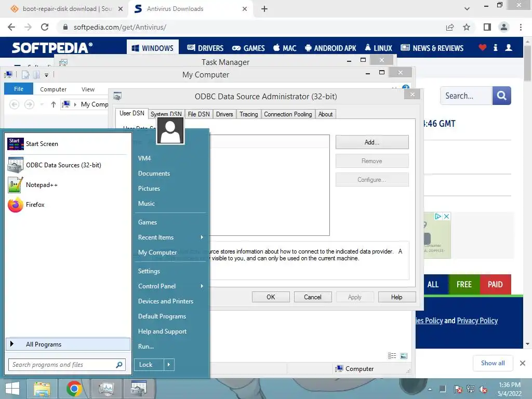The width and height of the screenshot is (532, 399).
Task: Open Privacy Policy link
Action: click(x=477, y=321)
